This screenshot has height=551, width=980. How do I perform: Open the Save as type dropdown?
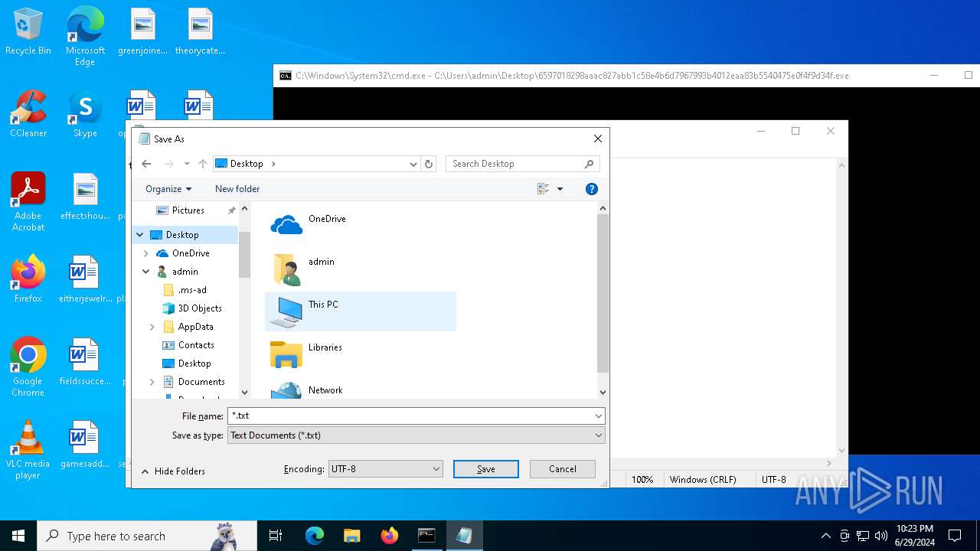[416, 435]
